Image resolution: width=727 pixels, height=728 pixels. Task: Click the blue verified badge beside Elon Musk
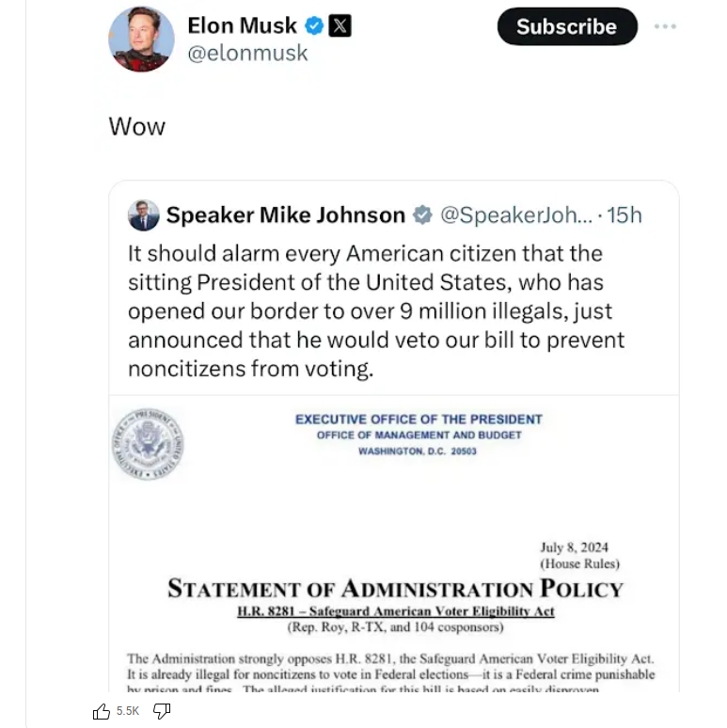coord(314,26)
